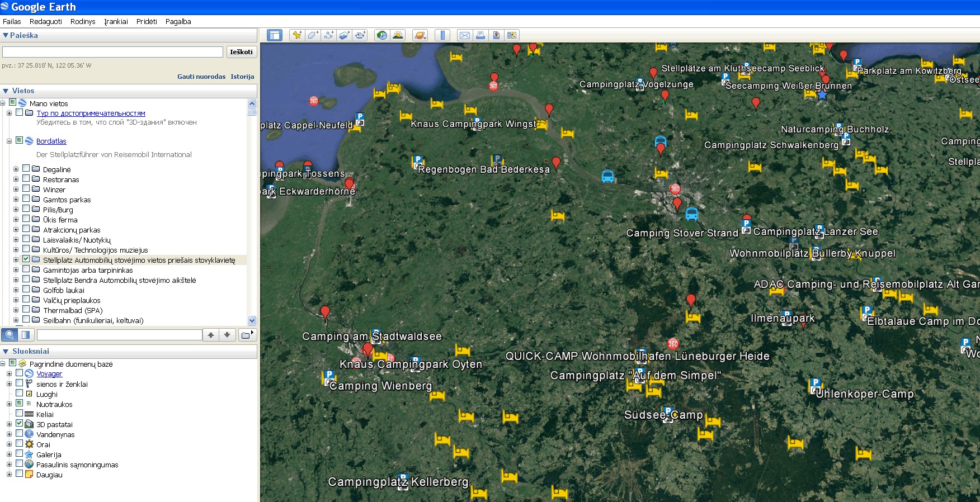The image size is (980, 502).
Task: Add an image overlay tool
Action: tap(345, 35)
